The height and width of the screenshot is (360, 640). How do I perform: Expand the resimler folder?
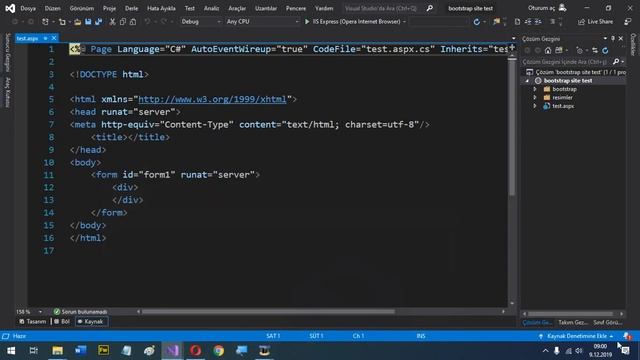point(535,98)
